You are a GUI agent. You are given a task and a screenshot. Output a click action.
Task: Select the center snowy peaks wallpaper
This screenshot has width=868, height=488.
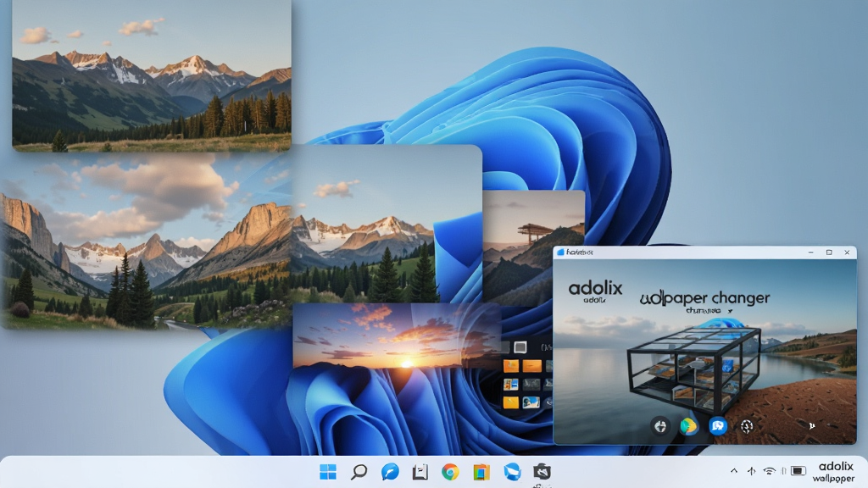click(x=387, y=224)
